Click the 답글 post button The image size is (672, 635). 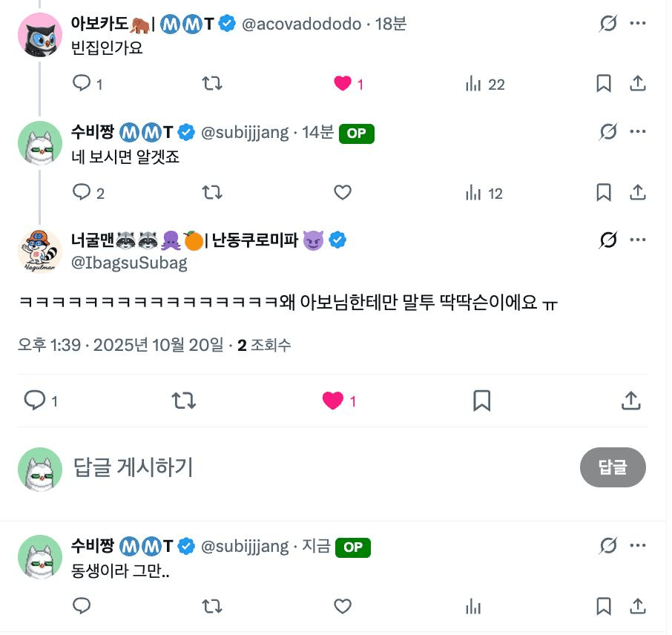pos(613,467)
